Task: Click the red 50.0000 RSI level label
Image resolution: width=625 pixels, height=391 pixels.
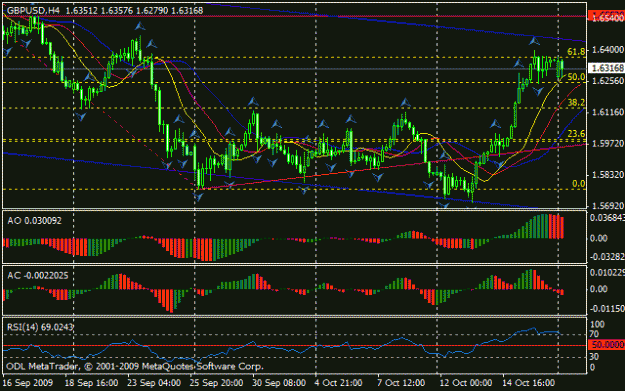Action: coord(607,345)
